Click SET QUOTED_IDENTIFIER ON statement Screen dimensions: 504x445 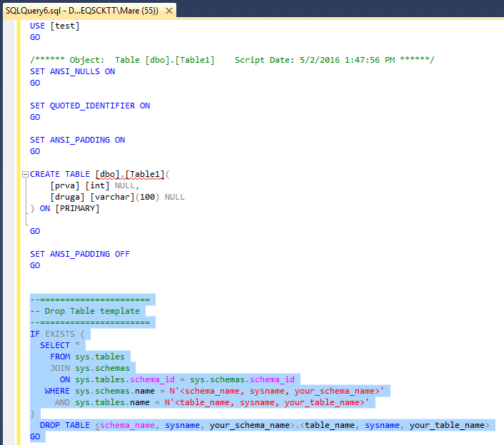click(89, 106)
